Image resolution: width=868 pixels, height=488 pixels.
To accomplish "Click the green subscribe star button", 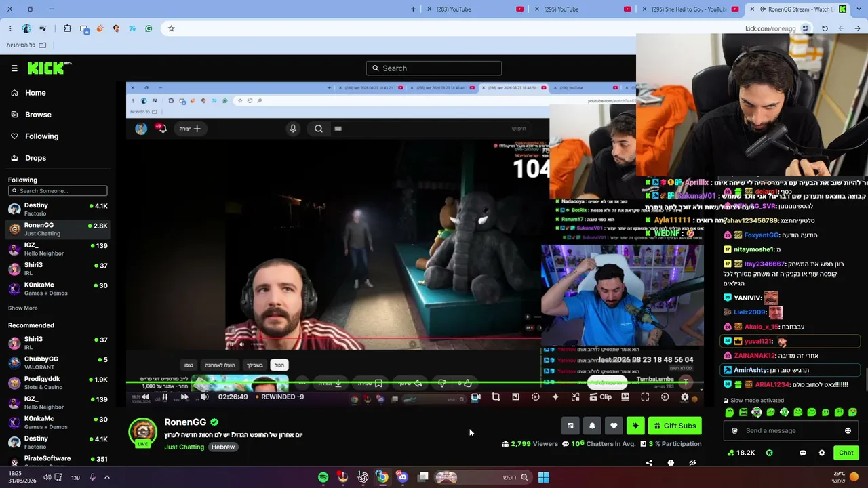I will coord(635,426).
